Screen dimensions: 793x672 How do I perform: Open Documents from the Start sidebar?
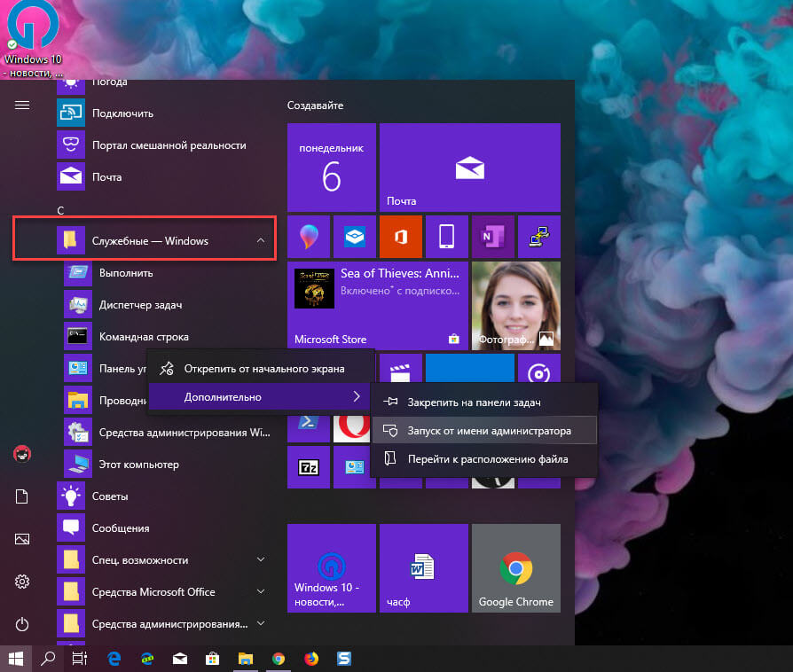tap(22, 496)
